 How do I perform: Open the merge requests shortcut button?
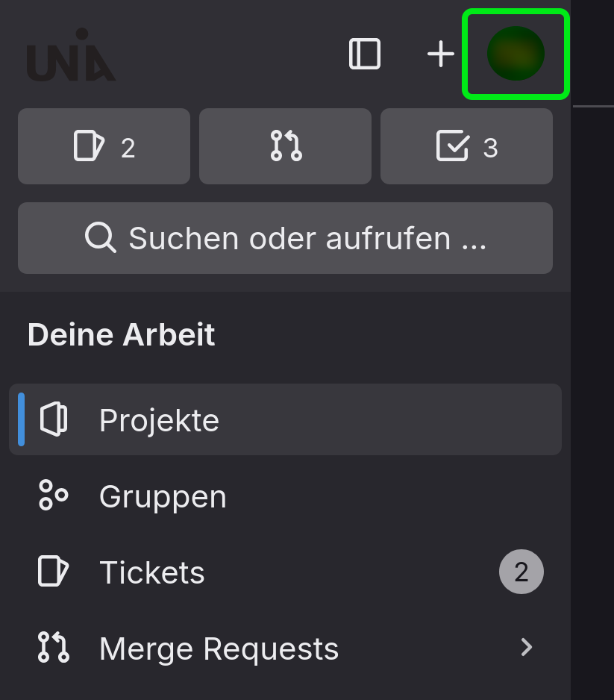click(x=285, y=146)
